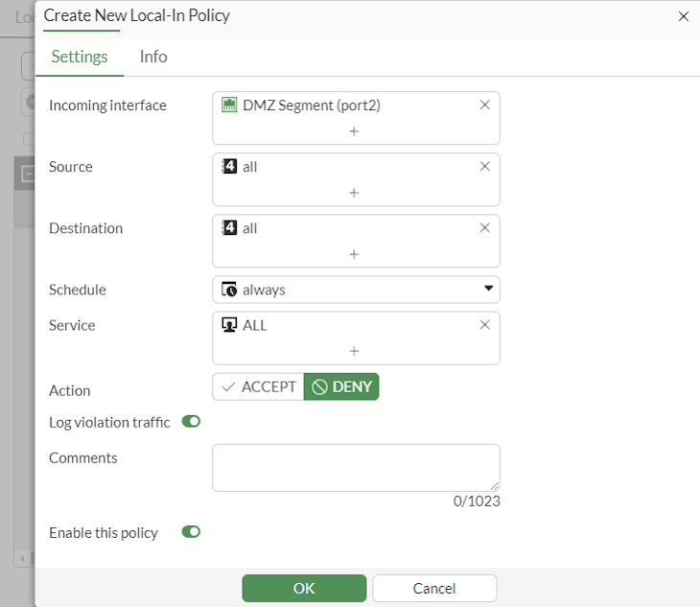This screenshot has height=607, width=700.
Task: Toggle Log violation traffic switch
Action: pyautogui.click(x=191, y=421)
